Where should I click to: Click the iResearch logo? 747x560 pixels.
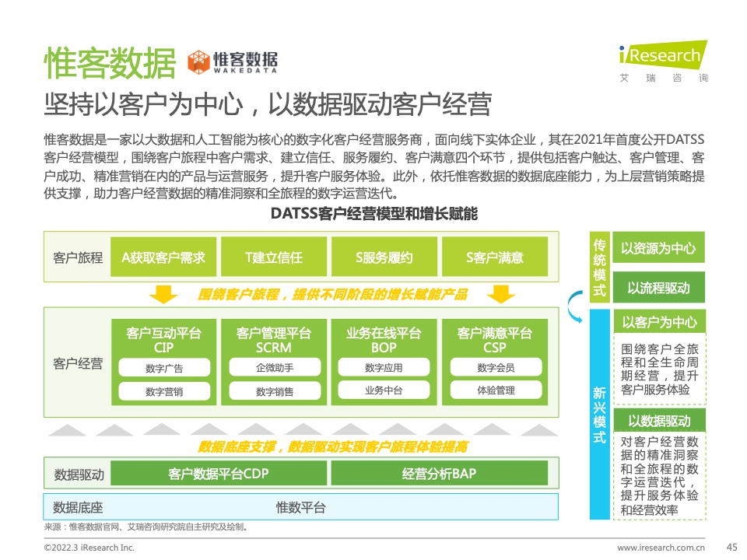[663, 54]
